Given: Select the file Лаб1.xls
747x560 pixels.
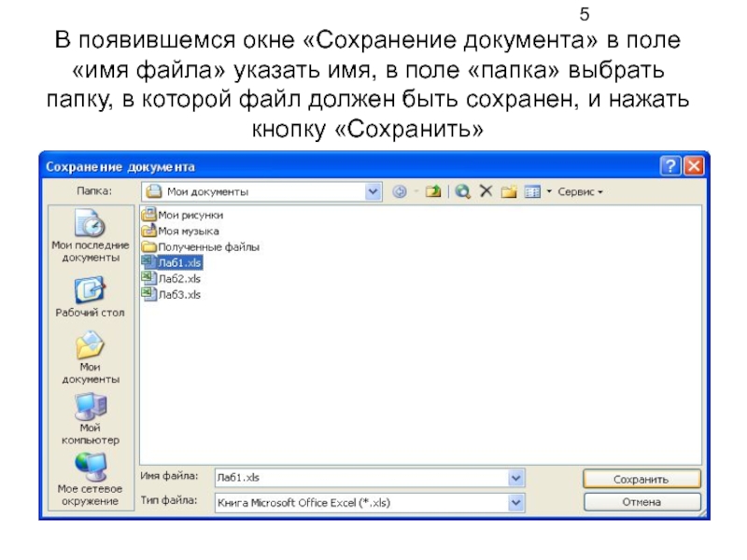Looking at the screenshot, I should (172, 262).
